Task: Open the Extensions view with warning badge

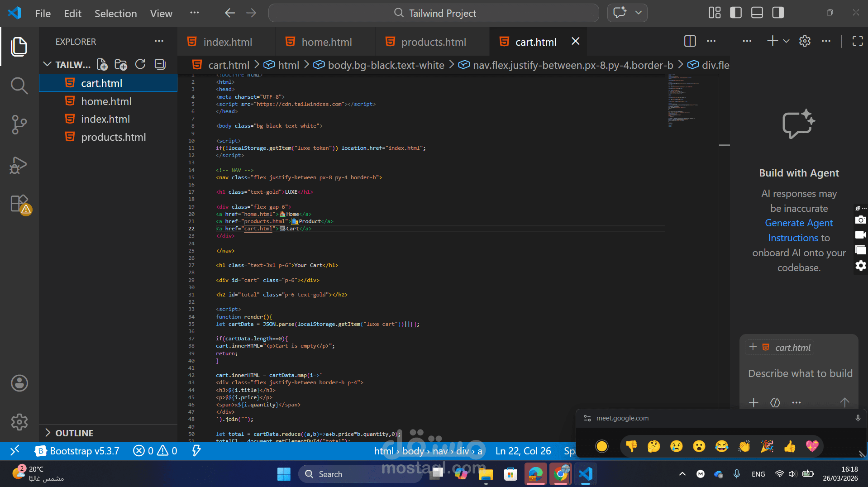Action: pyautogui.click(x=20, y=205)
